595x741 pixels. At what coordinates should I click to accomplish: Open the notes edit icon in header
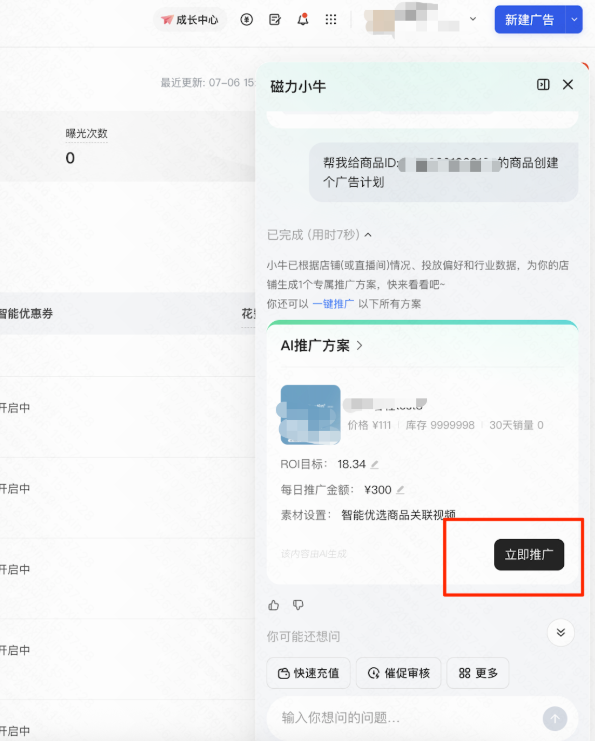[275, 19]
